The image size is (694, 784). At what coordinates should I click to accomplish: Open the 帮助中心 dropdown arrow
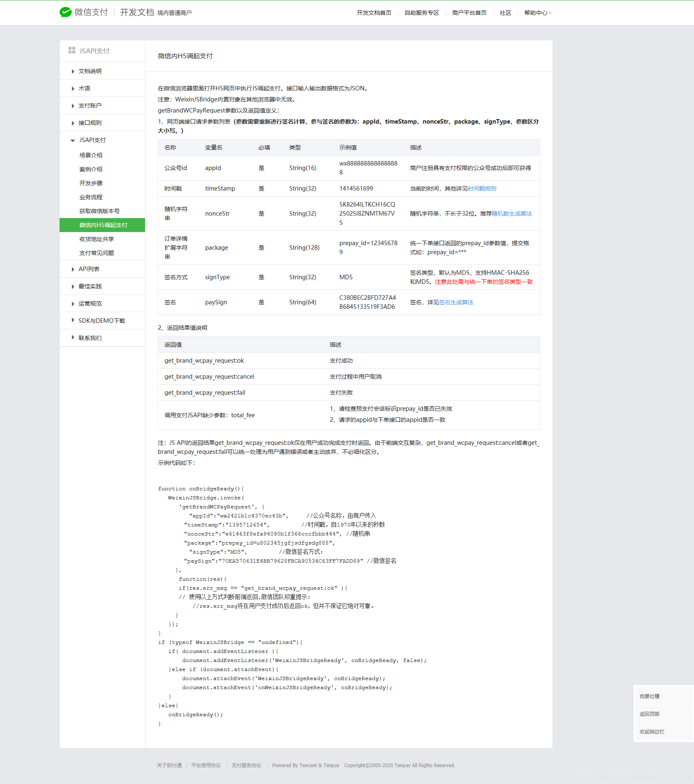(550, 13)
